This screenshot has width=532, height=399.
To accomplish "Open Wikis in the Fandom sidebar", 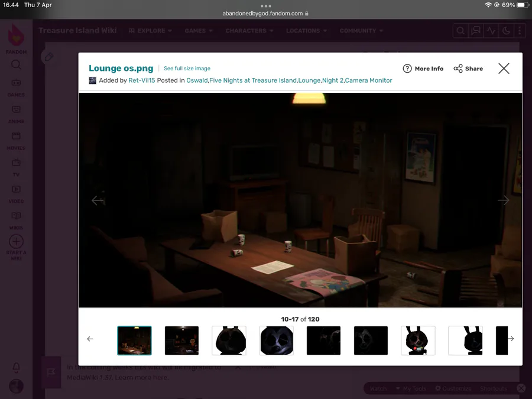I will click(16, 220).
